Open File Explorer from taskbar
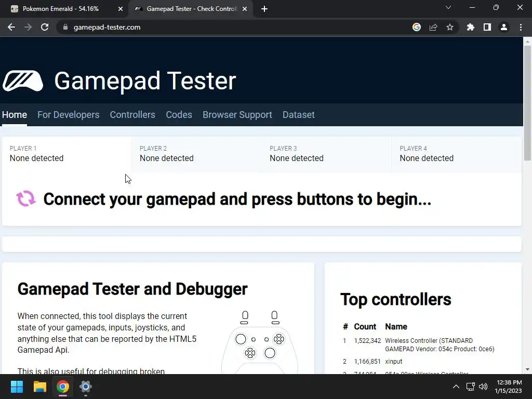This screenshot has height=399, width=532. click(39, 387)
